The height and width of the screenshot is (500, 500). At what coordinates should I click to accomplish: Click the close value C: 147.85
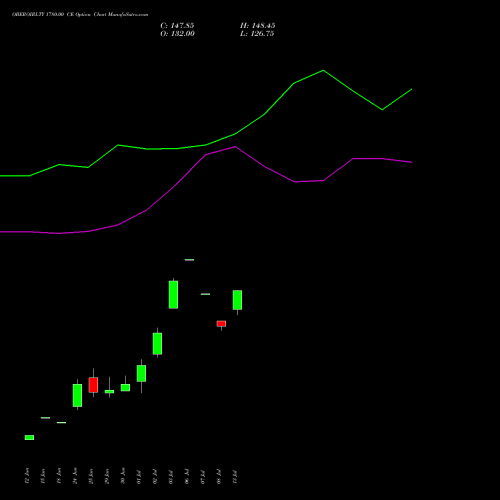coord(177,26)
